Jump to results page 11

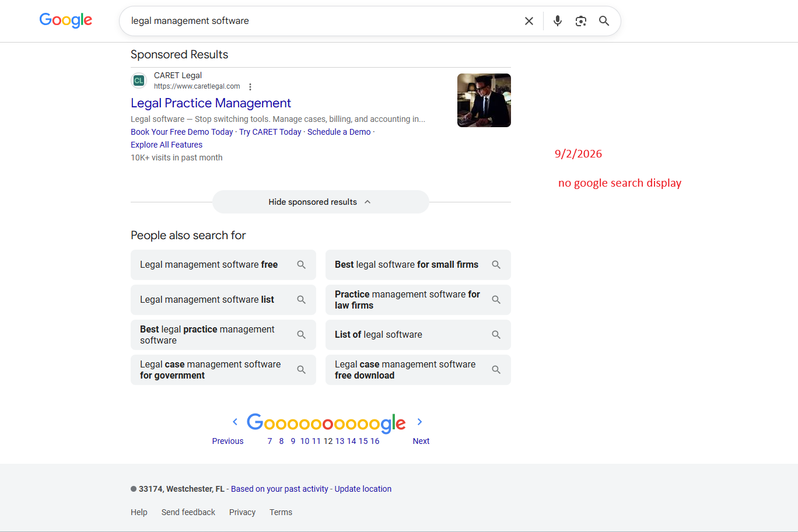point(316,441)
